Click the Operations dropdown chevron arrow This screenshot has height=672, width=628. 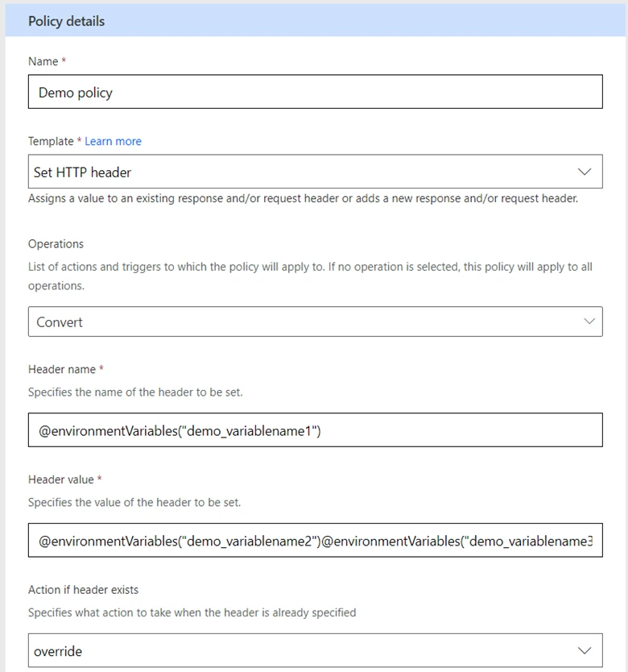[589, 321]
